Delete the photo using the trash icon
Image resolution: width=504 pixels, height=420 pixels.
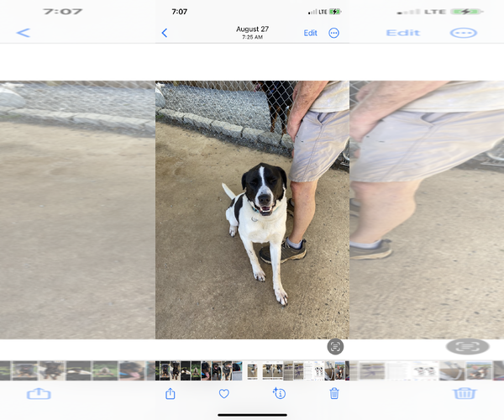coord(334,393)
